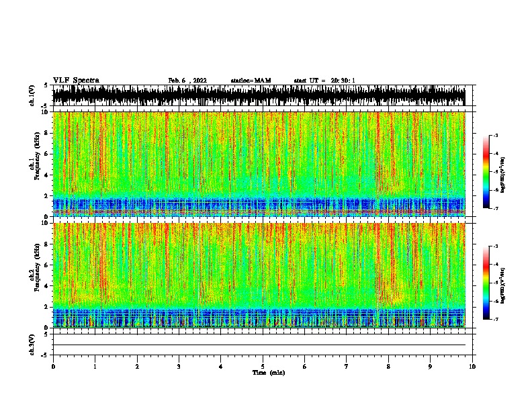The image size is (532, 411).
Task: Click time axis tick label "7"
Action: [347, 367]
